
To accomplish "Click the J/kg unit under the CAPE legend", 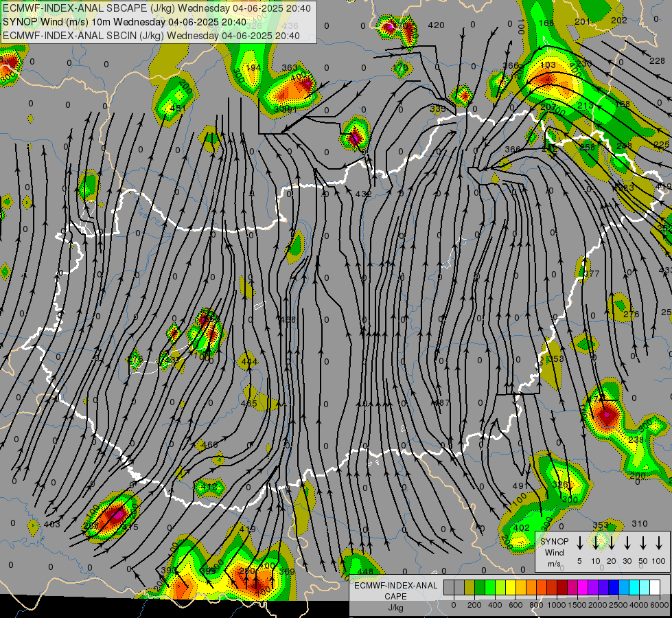I will pyautogui.click(x=395, y=608).
